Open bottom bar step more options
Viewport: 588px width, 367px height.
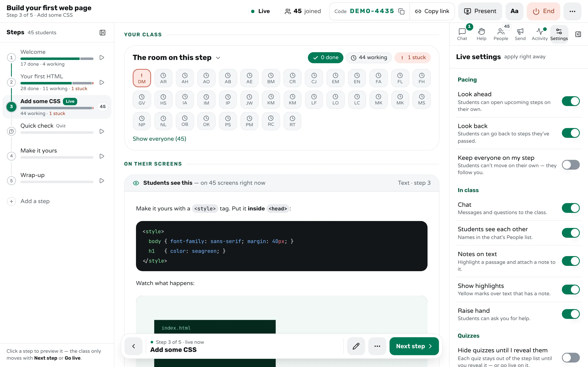[x=377, y=346]
